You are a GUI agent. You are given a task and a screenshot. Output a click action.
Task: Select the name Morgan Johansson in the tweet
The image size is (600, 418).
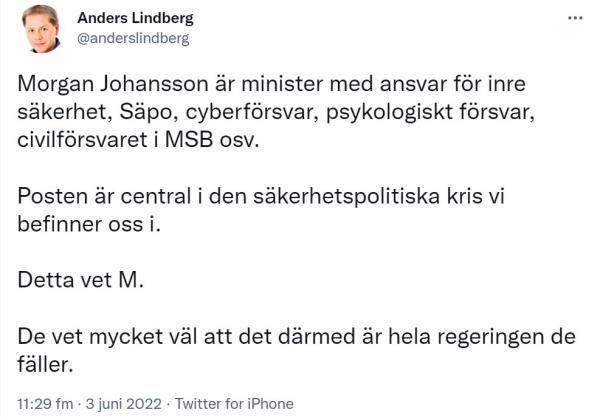112,85
